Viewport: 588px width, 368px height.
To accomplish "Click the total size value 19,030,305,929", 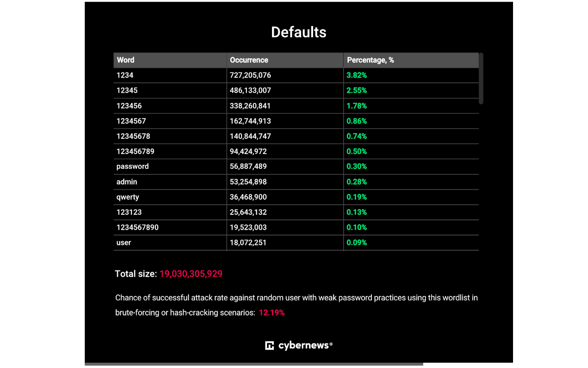I will 191,274.
